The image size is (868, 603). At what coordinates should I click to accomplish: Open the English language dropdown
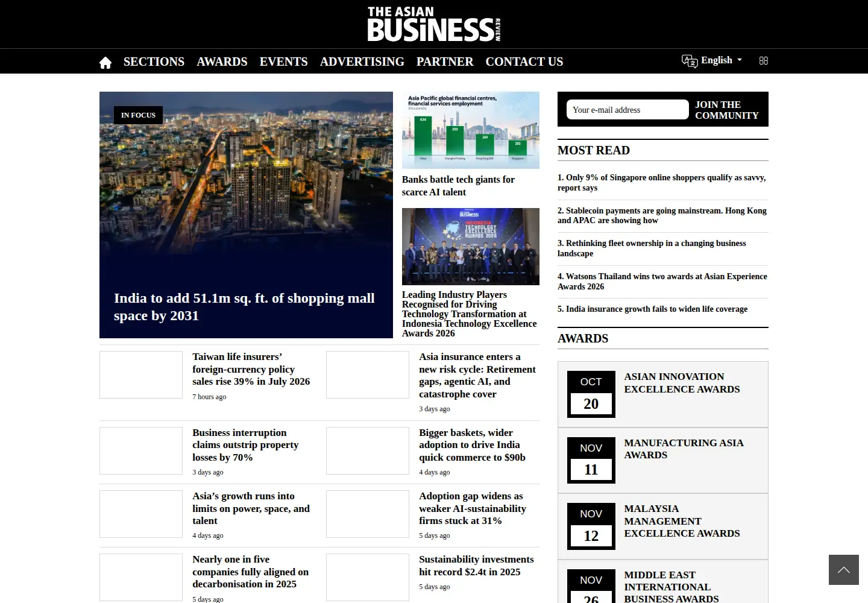tap(722, 60)
